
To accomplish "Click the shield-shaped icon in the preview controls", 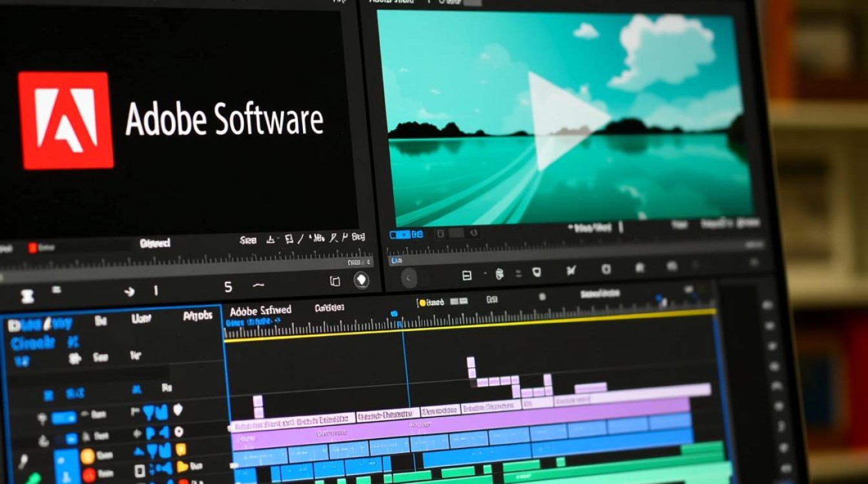I will pos(537,272).
